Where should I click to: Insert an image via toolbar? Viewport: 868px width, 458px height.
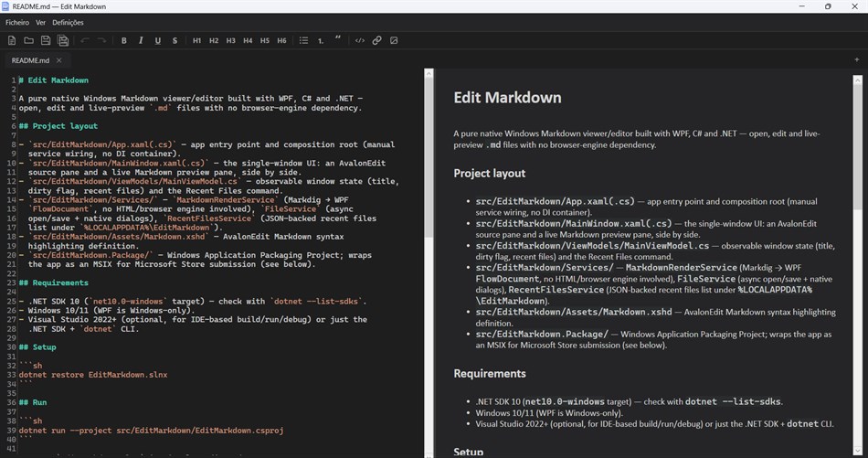[394, 40]
